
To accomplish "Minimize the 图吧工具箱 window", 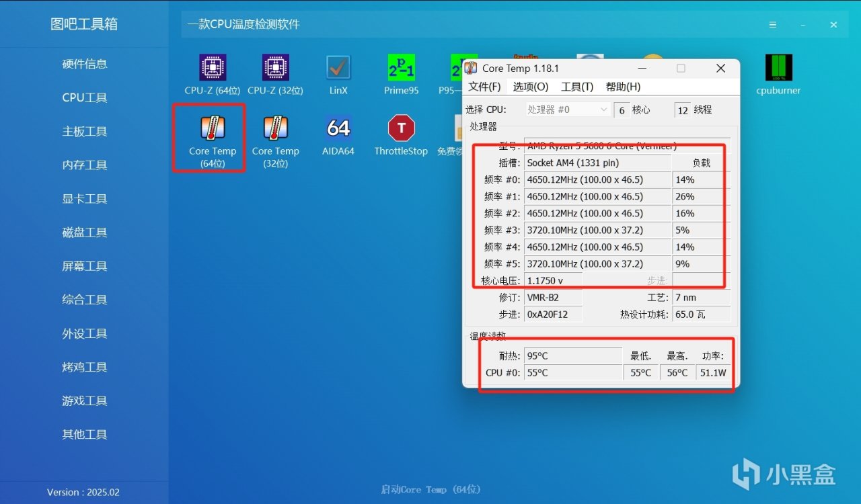I will 803,25.
